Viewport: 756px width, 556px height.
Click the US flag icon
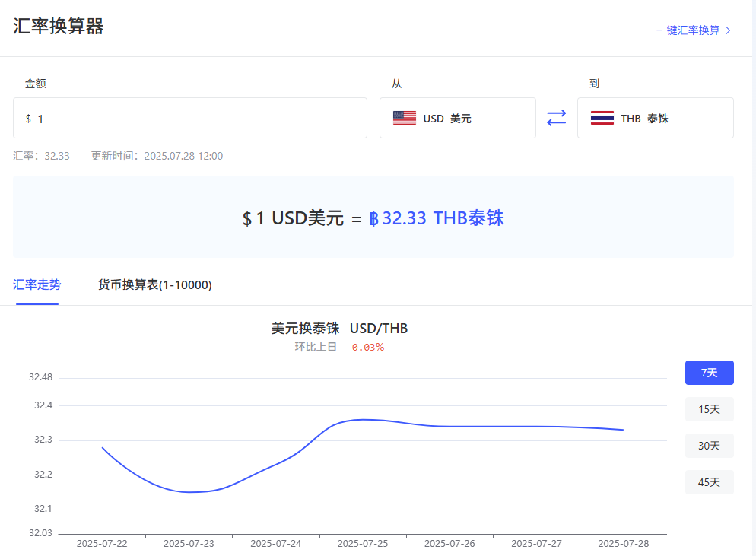coord(405,118)
